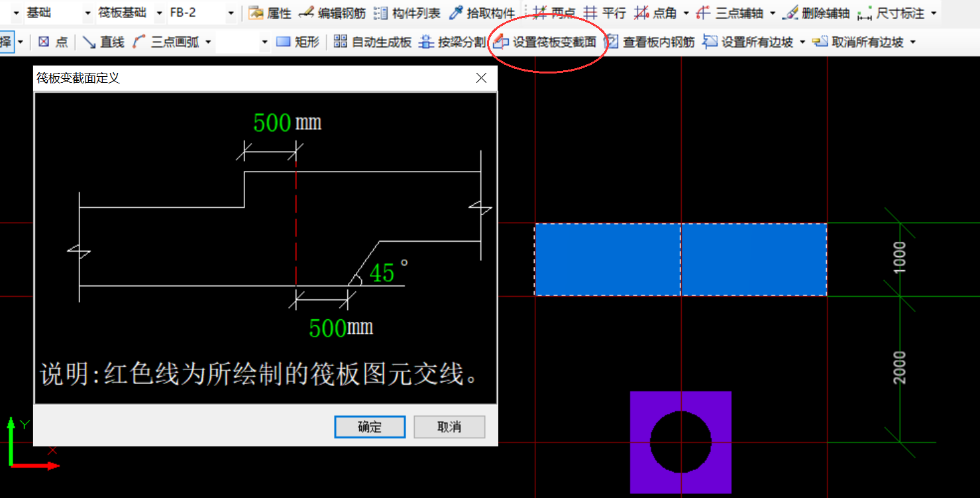980x498 pixels.
Task: Click the 选择 select tool button
Action: (x=6, y=42)
